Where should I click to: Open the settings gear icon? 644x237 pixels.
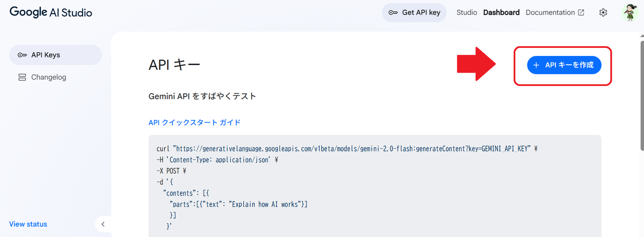tap(603, 12)
